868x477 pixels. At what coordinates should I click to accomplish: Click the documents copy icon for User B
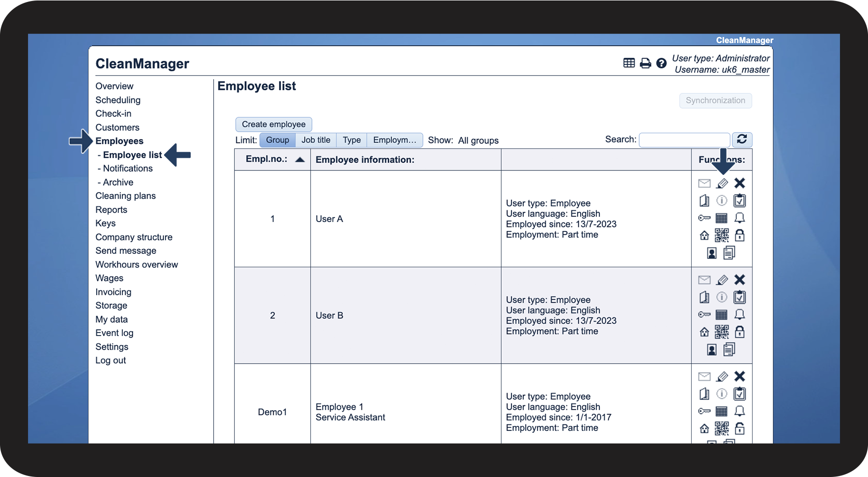click(729, 349)
